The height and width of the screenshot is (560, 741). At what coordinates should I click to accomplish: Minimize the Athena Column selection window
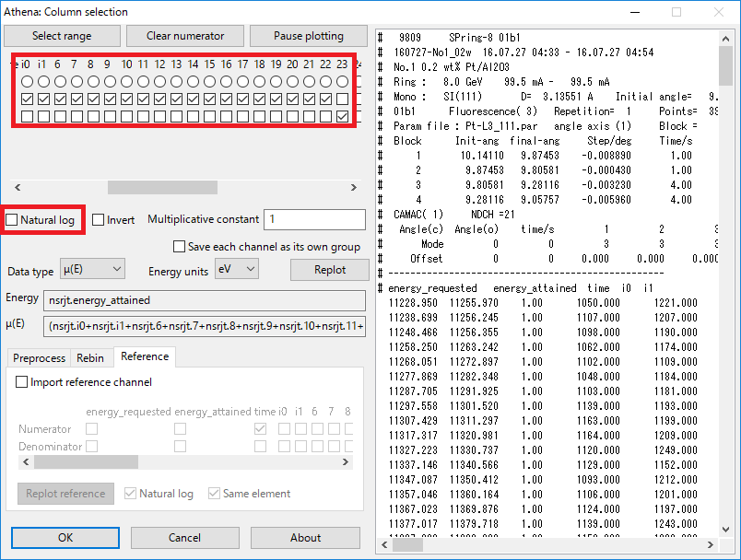(x=635, y=12)
